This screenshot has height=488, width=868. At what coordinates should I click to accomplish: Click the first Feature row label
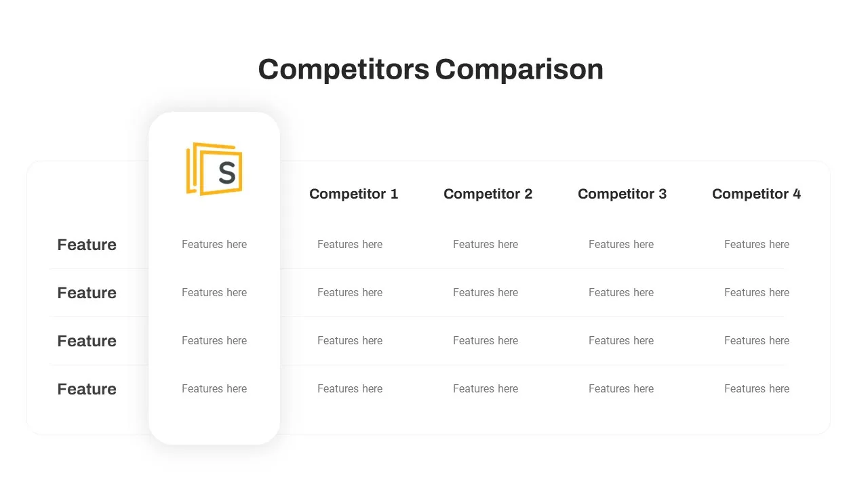pos(87,245)
